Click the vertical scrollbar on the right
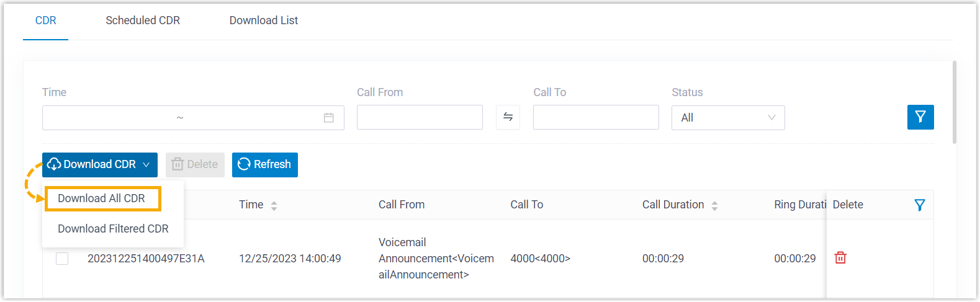Viewport: 980px width, 302px height. pos(954,102)
